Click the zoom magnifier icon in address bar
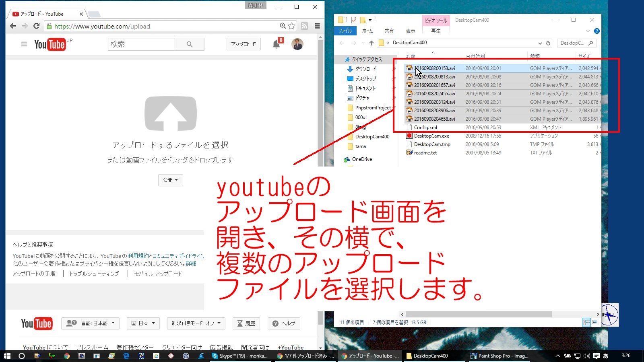This screenshot has height=362, width=644. tap(283, 26)
